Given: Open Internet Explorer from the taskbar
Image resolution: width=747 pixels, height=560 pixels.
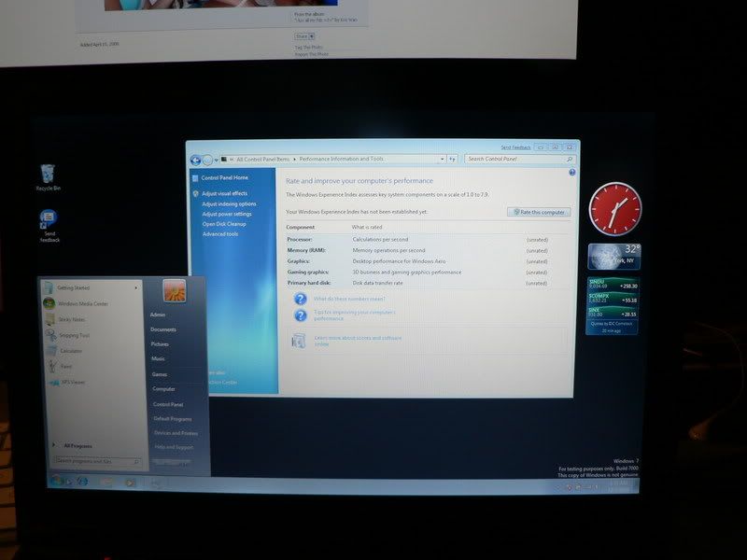Looking at the screenshot, I should (x=82, y=482).
